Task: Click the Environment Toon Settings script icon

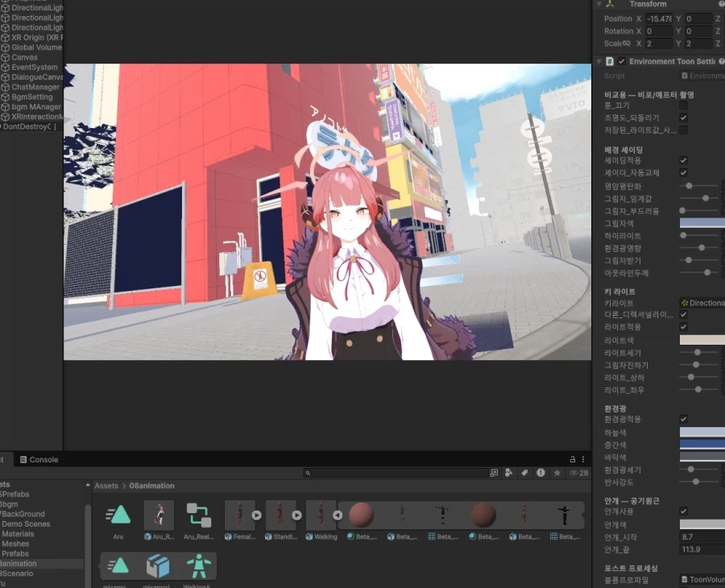Action: click(x=610, y=61)
